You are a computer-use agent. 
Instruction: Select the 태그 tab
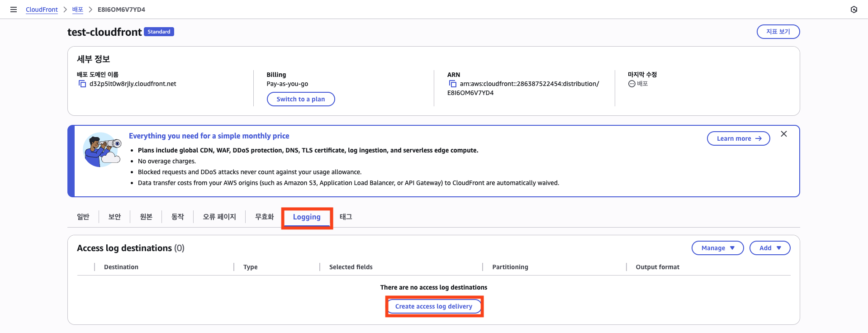point(346,217)
